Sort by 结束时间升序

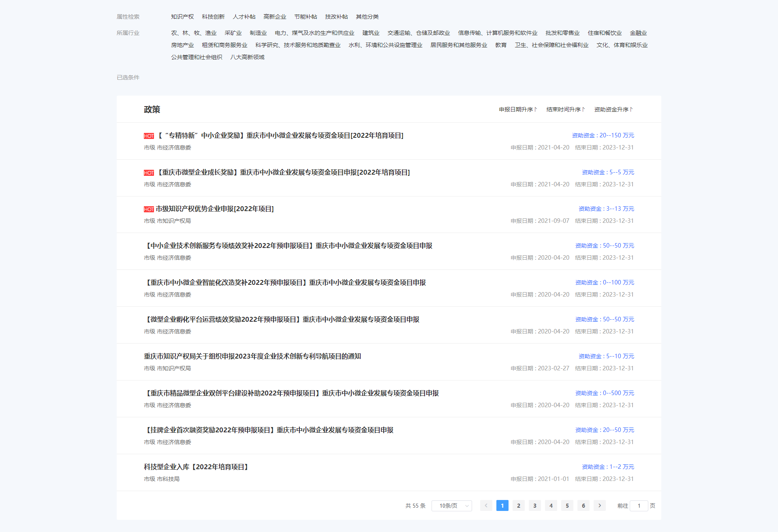(565, 109)
